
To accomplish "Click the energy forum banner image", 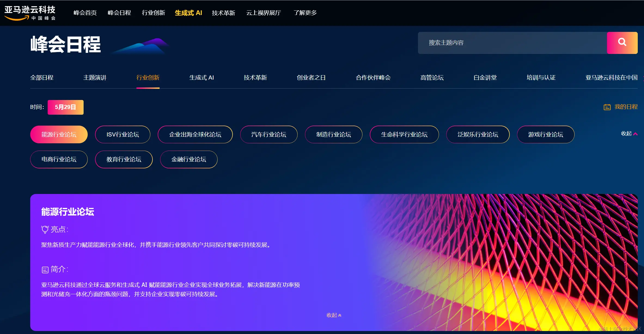I will [x=504, y=262].
